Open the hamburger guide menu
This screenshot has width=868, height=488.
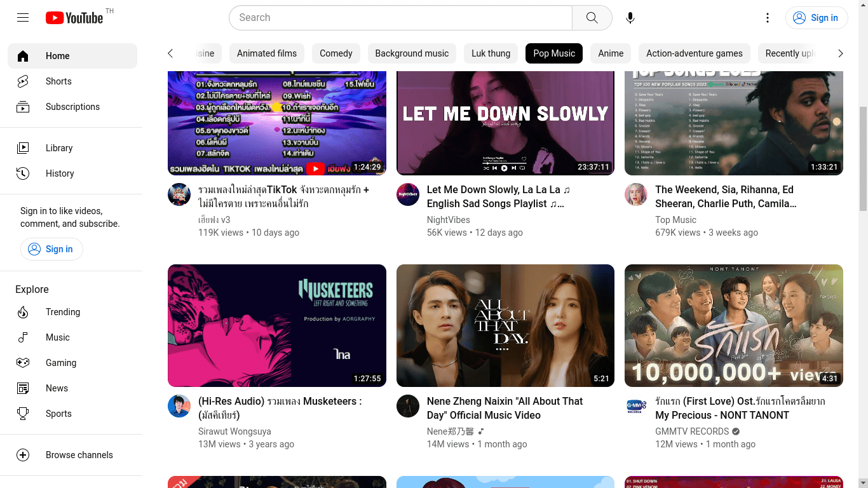23,18
